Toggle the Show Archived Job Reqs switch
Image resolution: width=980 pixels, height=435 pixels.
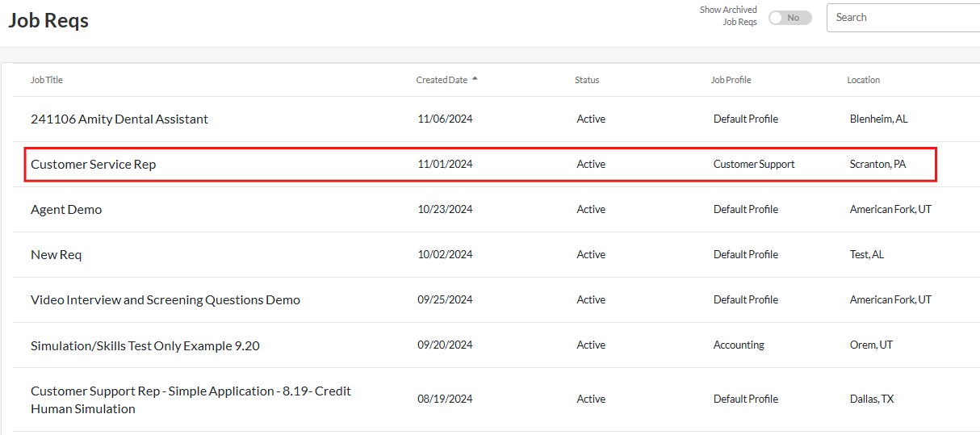coord(789,18)
